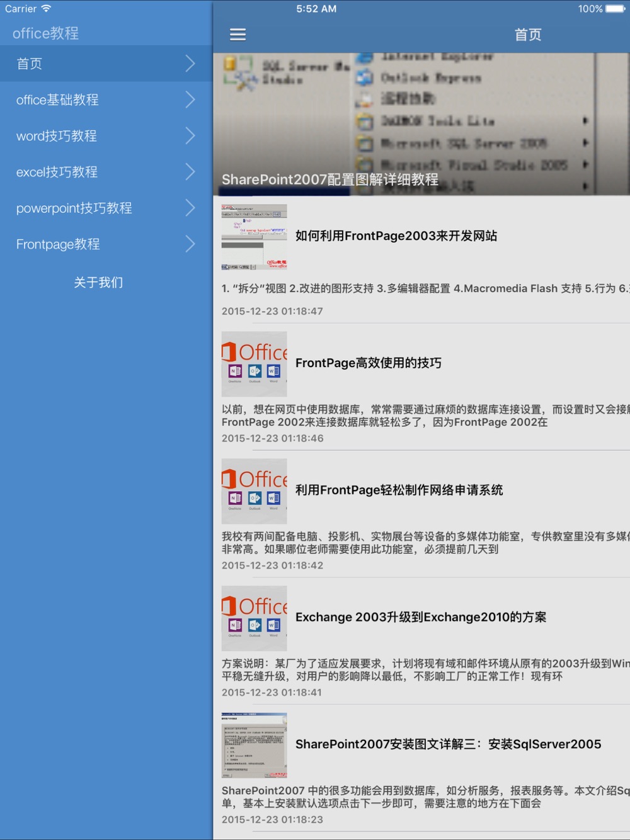Click summary starting 我校有两间配备电脑
630x840 pixels.
tap(425, 543)
